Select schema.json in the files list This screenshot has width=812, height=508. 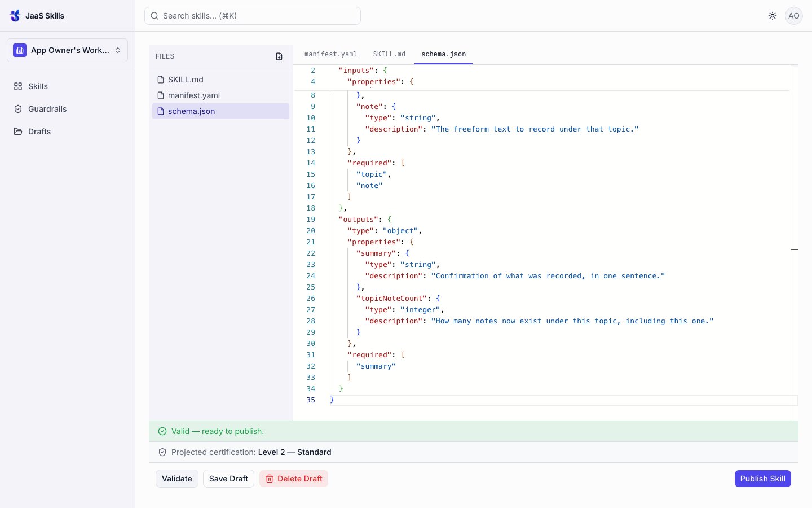(220, 111)
